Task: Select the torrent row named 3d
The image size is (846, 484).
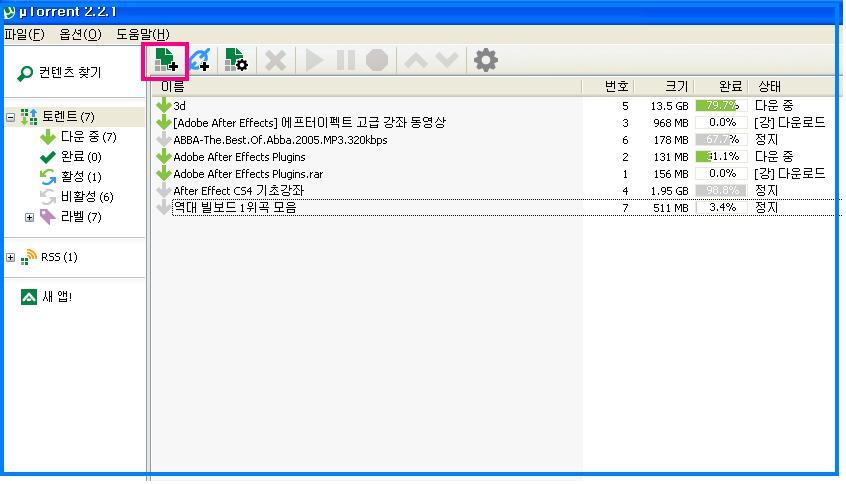Action: [x=495, y=105]
